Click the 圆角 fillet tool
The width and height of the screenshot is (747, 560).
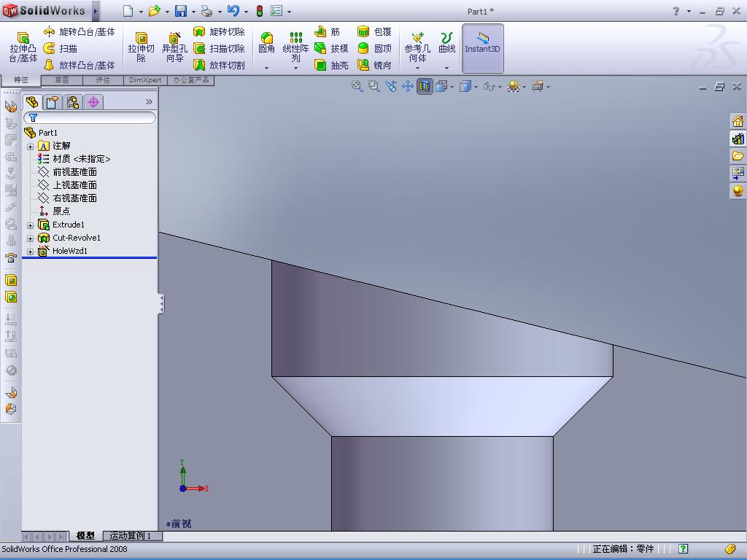point(266,43)
